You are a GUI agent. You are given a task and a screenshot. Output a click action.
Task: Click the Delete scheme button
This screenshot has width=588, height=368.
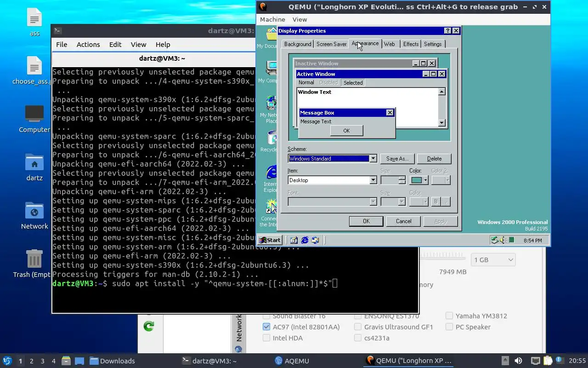[434, 159]
